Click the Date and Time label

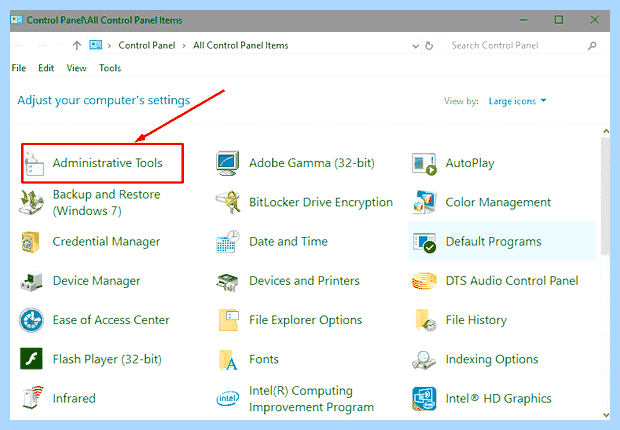click(x=288, y=241)
